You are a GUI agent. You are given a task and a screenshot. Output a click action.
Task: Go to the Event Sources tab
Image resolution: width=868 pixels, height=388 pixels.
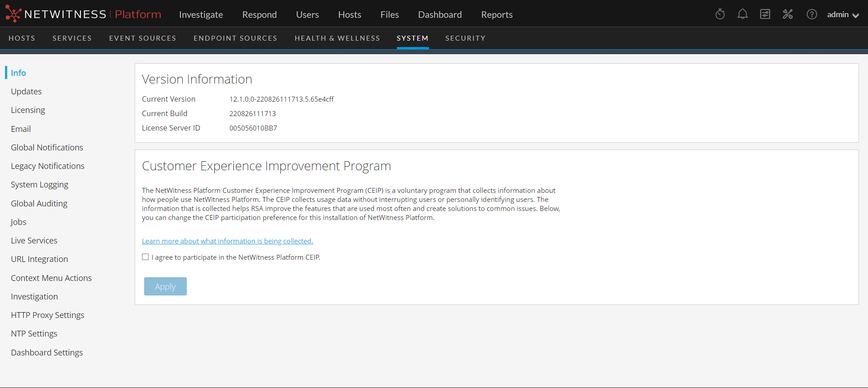click(142, 38)
